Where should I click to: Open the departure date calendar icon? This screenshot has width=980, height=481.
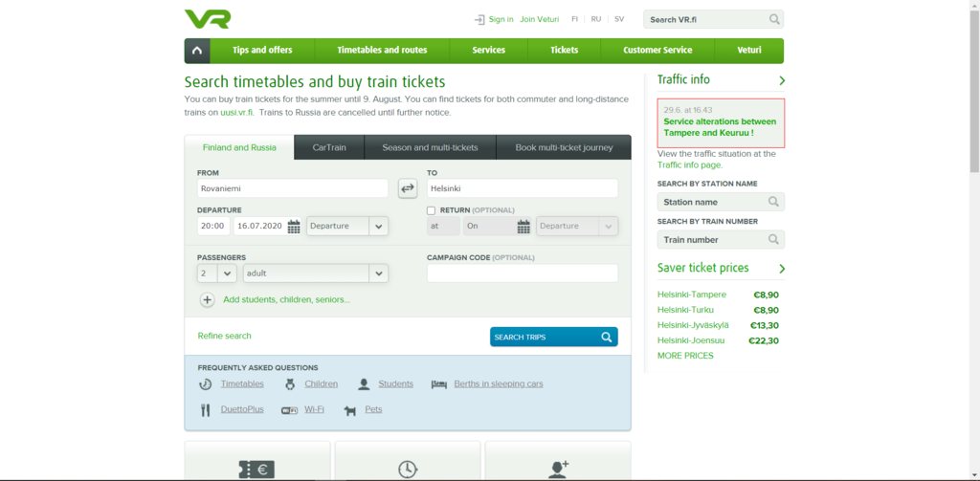click(294, 226)
